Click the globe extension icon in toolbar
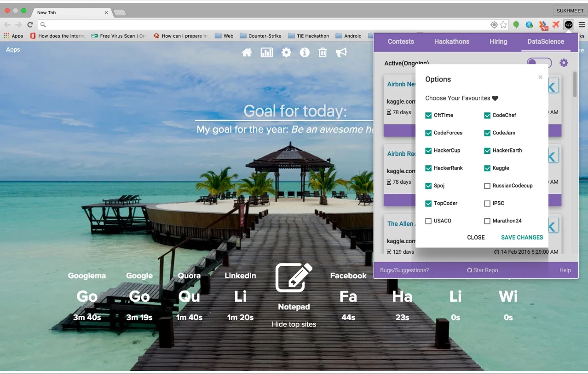 (530, 24)
